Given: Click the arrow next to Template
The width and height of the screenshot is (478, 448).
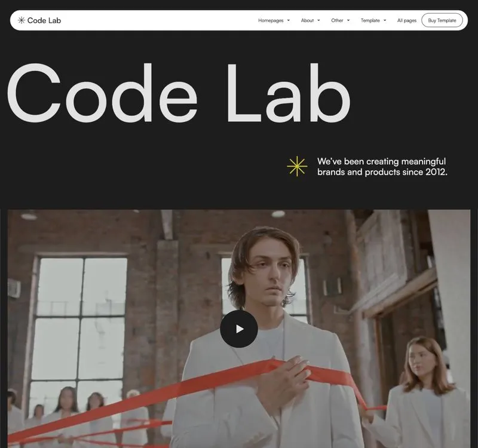Looking at the screenshot, I should 385,20.
